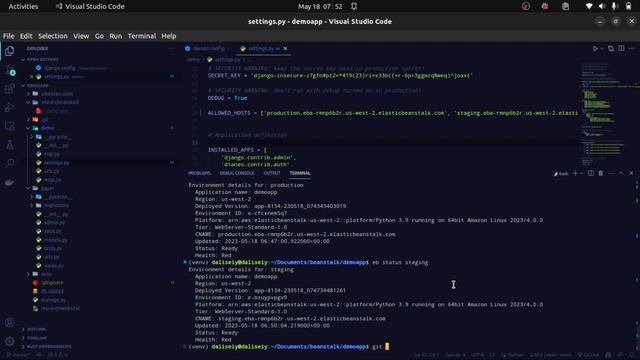
Task: Select the Terminal panel tab
Action: [x=300, y=173]
